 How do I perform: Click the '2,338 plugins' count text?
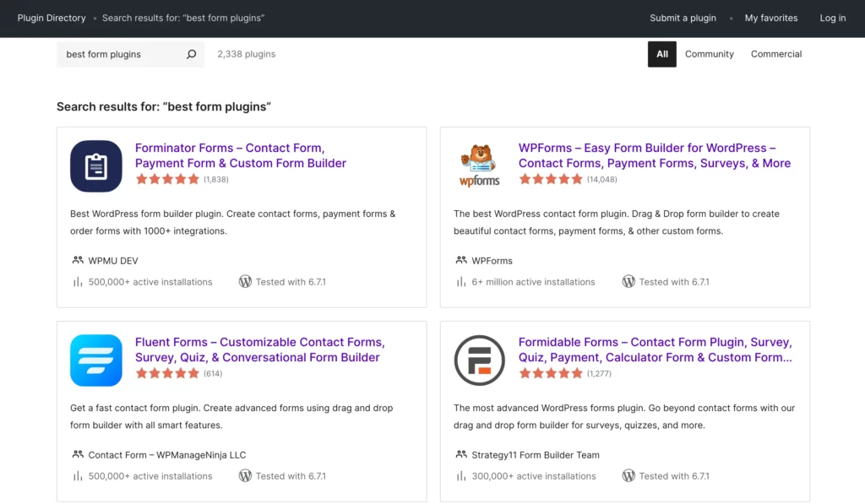(x=246, y=54)
